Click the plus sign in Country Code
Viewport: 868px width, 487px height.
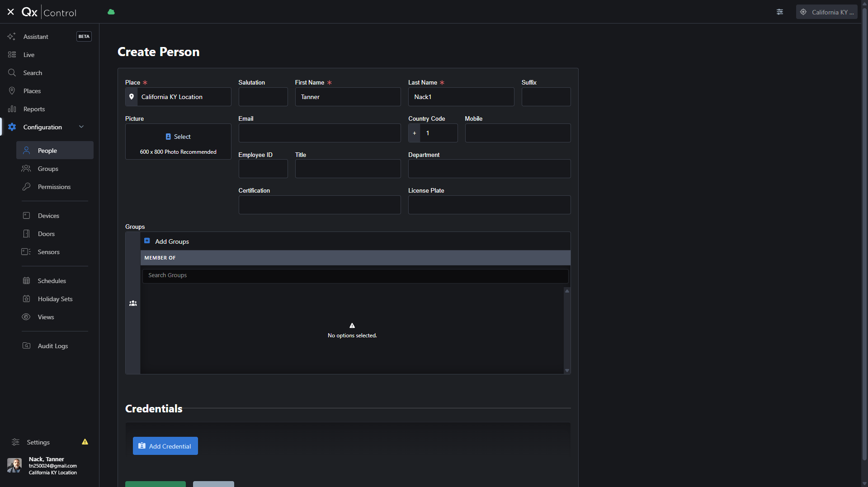click(415, 133)
